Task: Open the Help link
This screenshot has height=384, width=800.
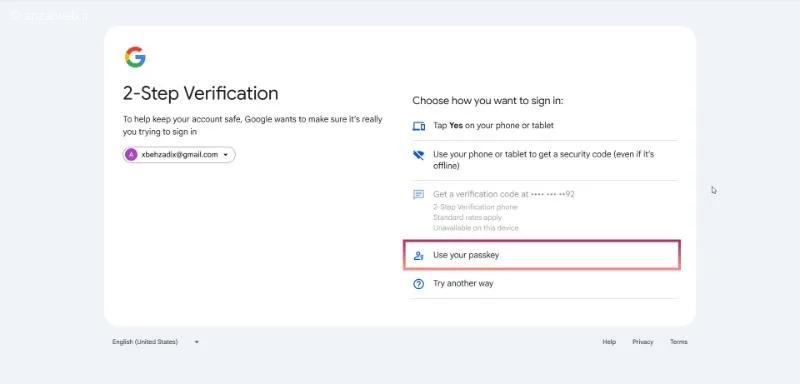Action: pos(609,342)
